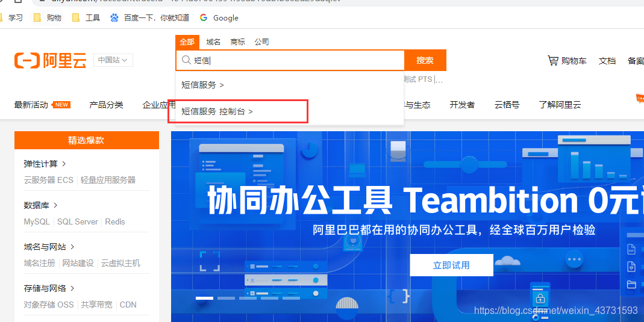Click the Teambition banner image
The image size is (644, 322).
pyautogui.click(x=407, y=226)
